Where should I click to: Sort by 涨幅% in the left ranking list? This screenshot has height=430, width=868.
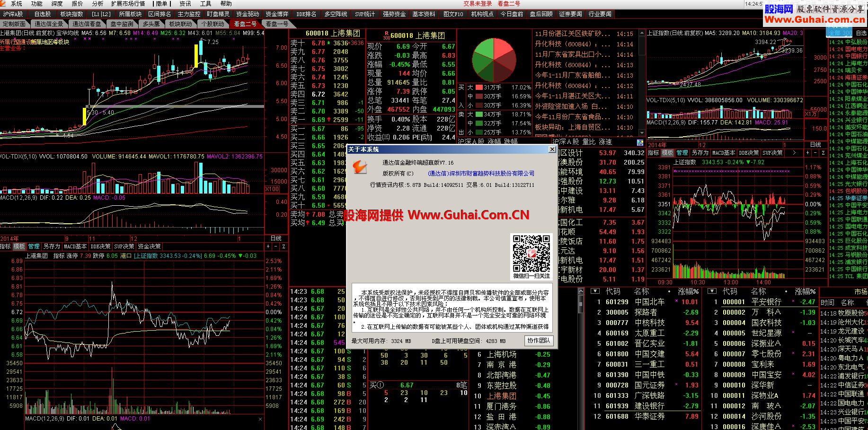(688, 291)
